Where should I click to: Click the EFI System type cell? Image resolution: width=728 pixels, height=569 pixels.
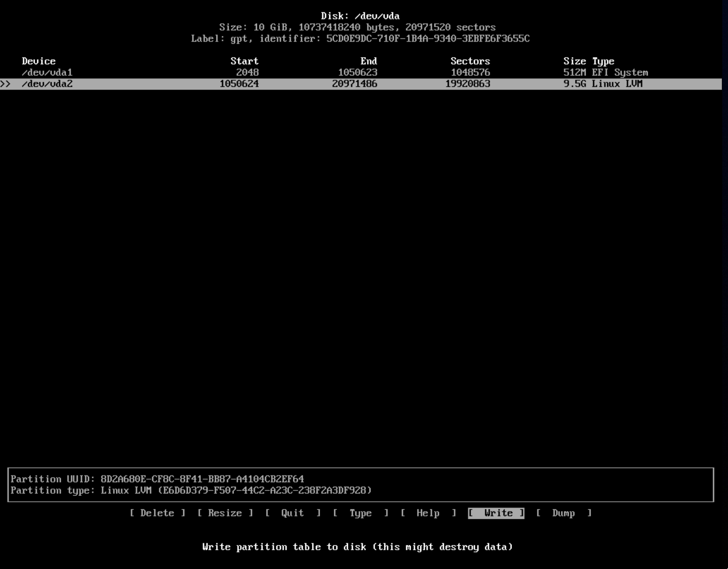coord(620,72)
